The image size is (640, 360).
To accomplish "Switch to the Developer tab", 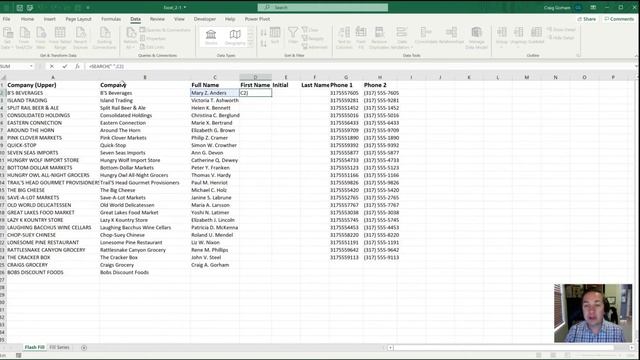I will [x=205, y=19].
